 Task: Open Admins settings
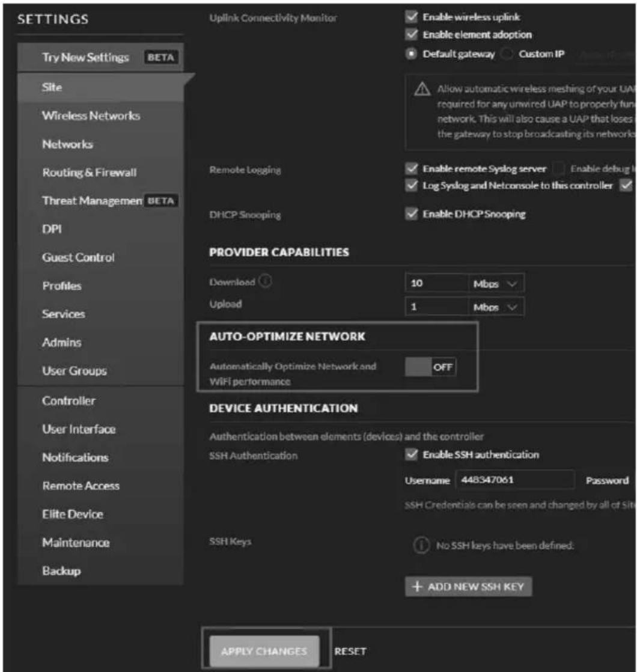coord(101,343)
